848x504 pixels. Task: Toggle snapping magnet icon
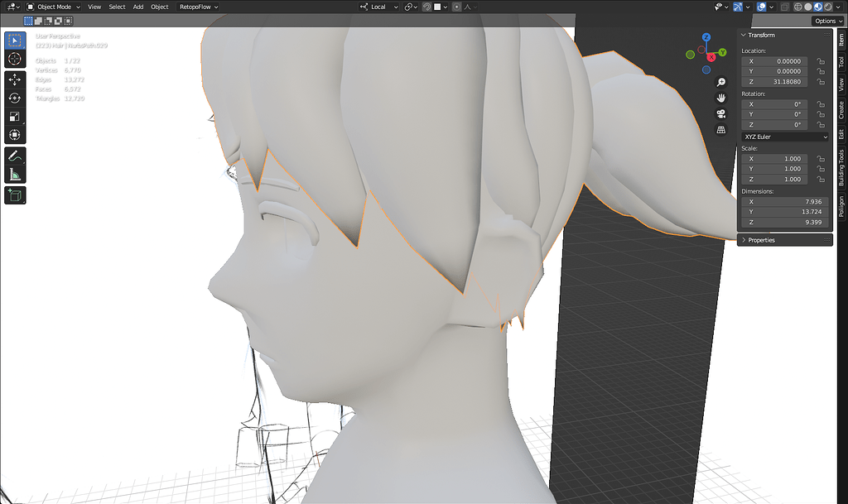coord(426,7)
